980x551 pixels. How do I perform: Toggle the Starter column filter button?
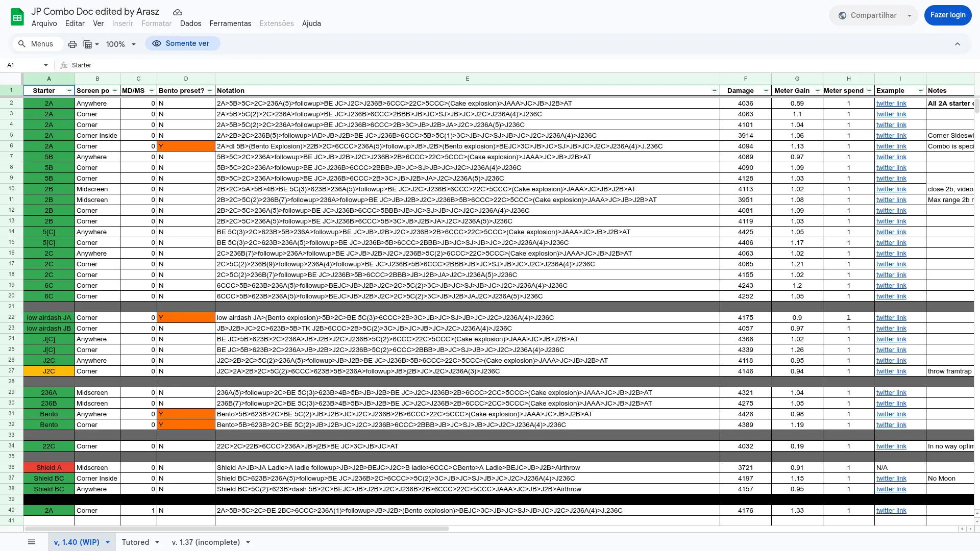coord(69,91)
